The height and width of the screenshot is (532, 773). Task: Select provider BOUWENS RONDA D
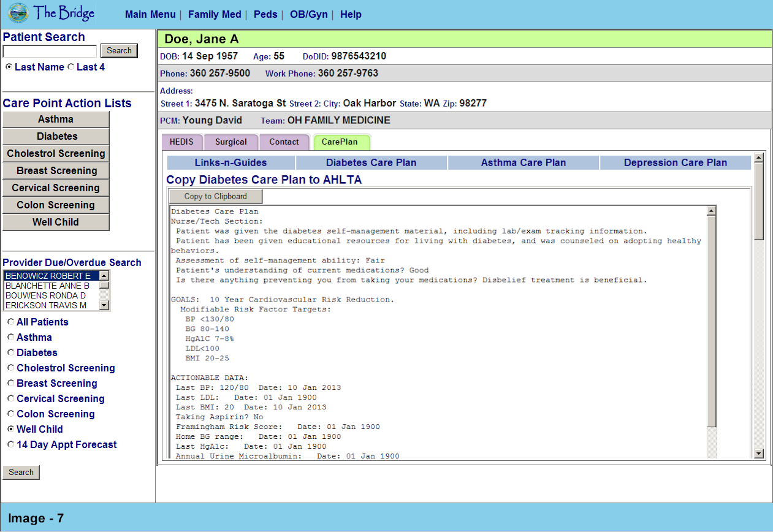tap(51, 295)
